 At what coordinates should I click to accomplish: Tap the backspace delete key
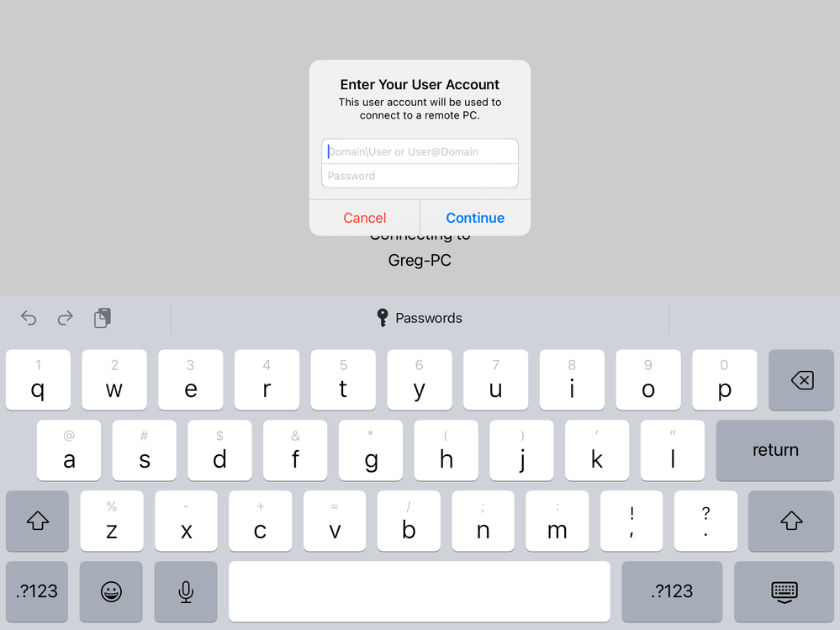(x=800, y=380)
